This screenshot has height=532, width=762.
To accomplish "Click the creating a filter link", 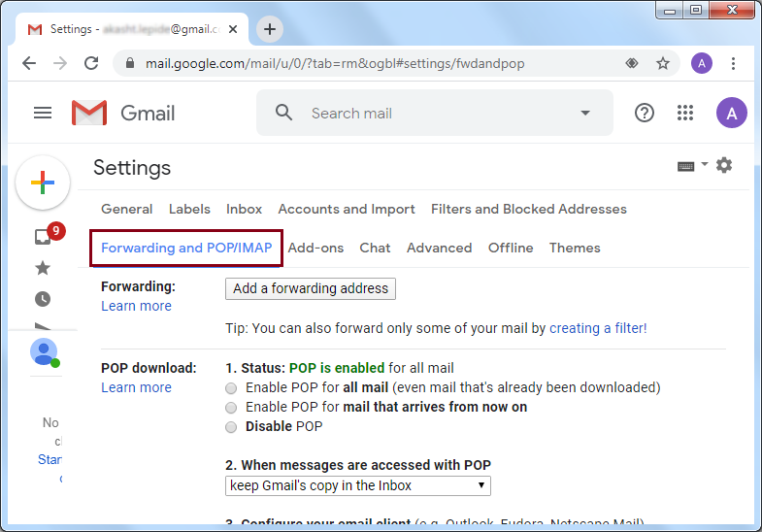I will 598,328.
